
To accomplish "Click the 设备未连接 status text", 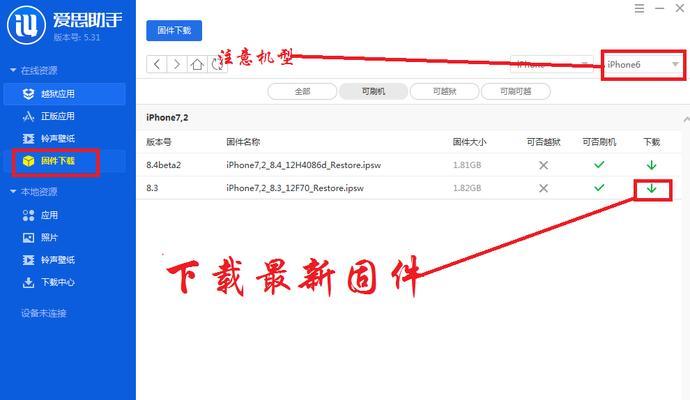I will click(44, 313).
